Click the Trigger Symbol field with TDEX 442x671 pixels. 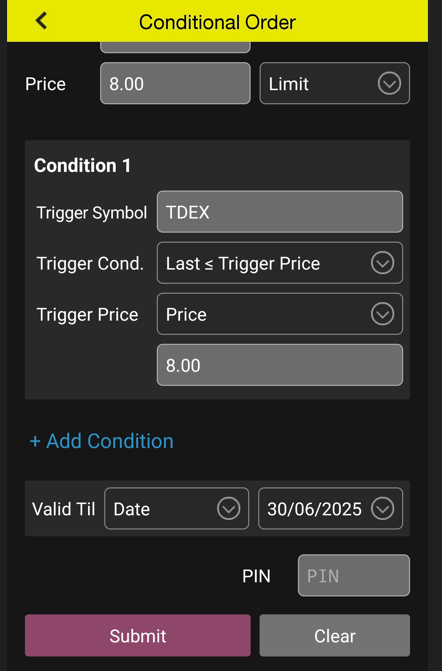[280, 212]
